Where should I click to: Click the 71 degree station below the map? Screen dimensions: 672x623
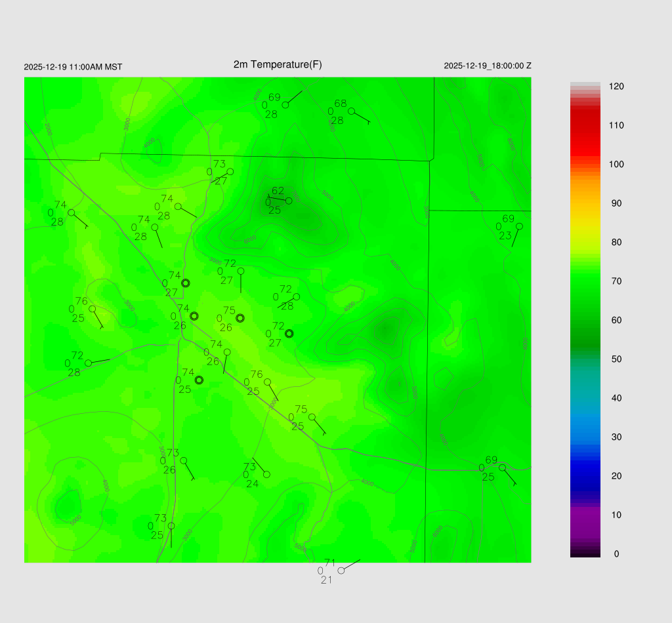click(341, 571)
